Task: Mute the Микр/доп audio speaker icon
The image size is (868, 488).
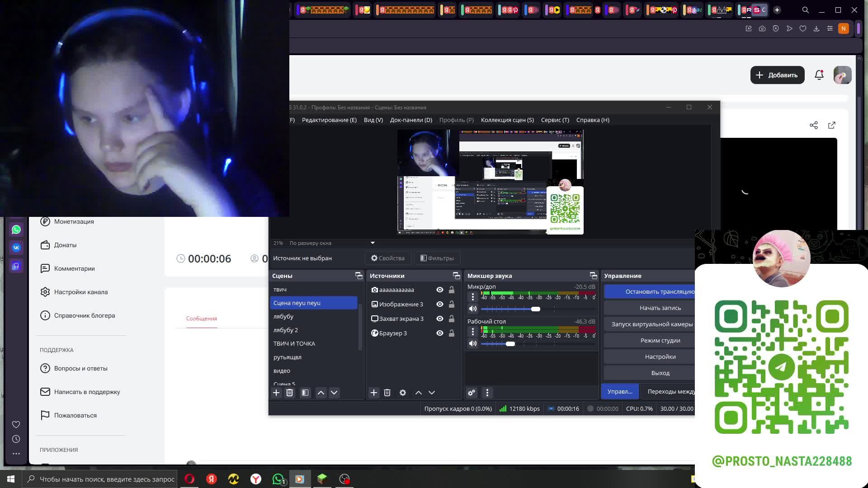Action: 473,309
